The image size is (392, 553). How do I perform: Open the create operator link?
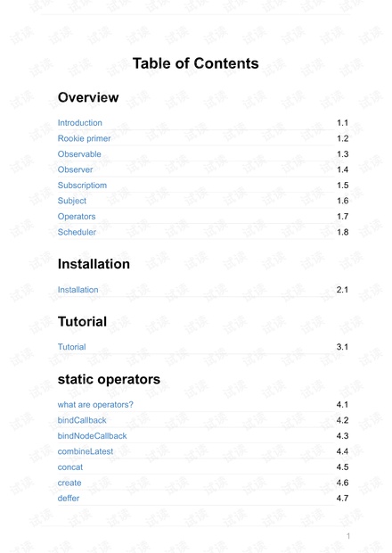[69, 483]
